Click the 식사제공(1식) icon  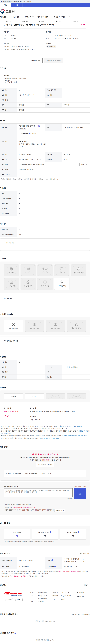[x=62, y=284]
